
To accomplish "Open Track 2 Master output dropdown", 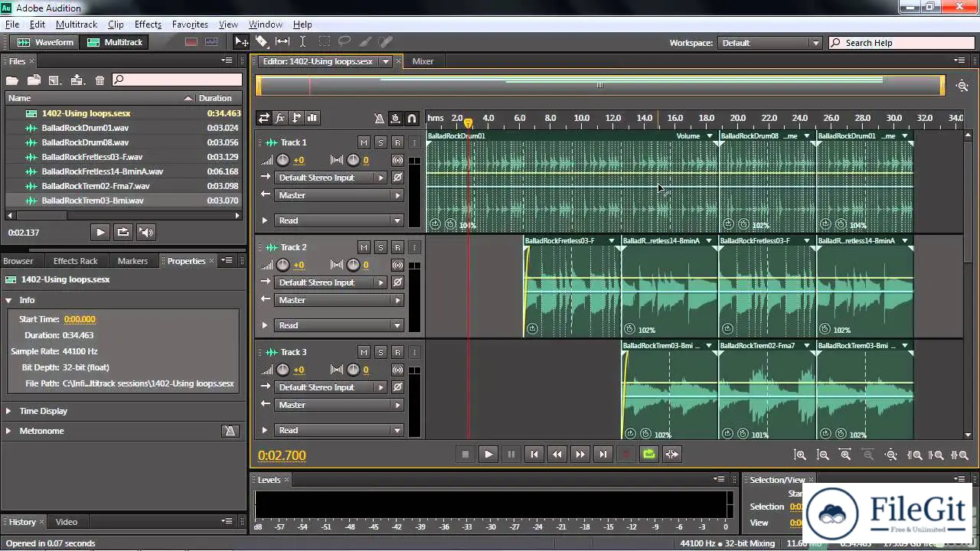I will coord(339,300).
